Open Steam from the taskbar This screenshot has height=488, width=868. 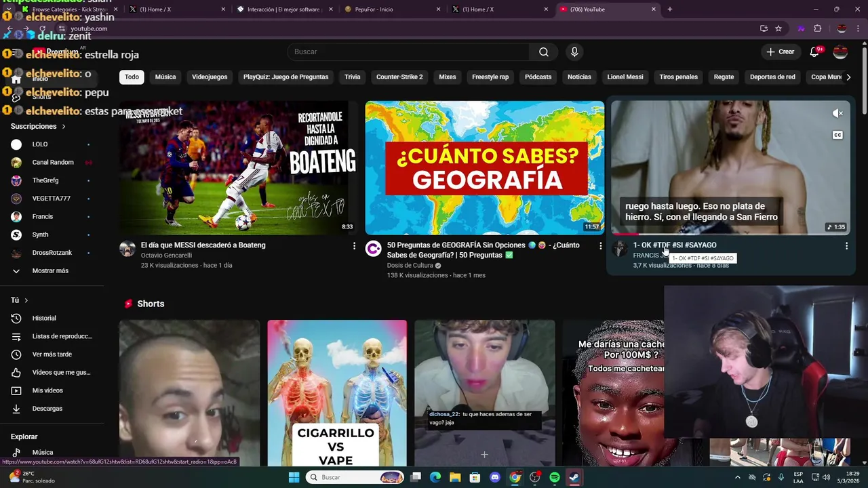pos(574,477)
